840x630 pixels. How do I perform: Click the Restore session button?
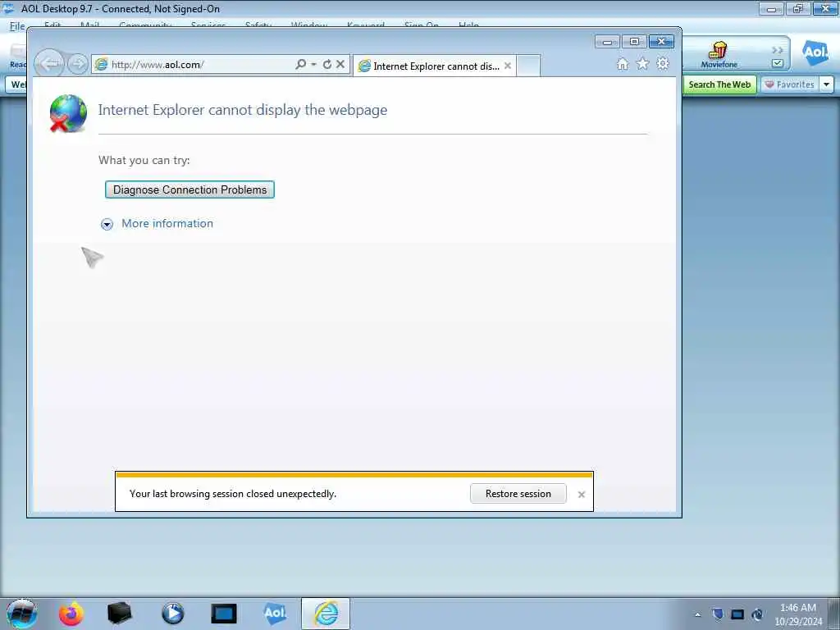[x=518, y=493]
